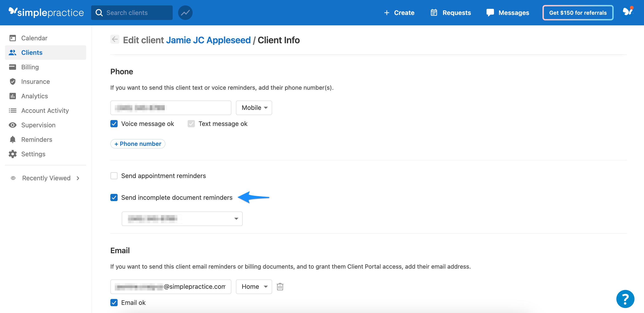
Task: Expand the reminder phone number dropdown
Action: (182, 219)
